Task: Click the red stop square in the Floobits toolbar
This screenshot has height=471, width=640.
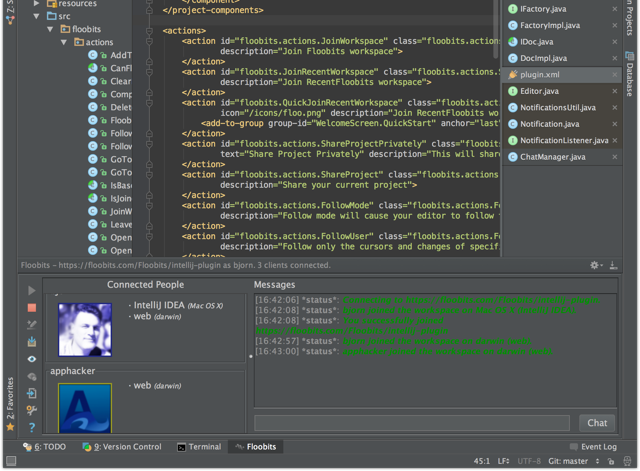Action: (x=31, y=308)
